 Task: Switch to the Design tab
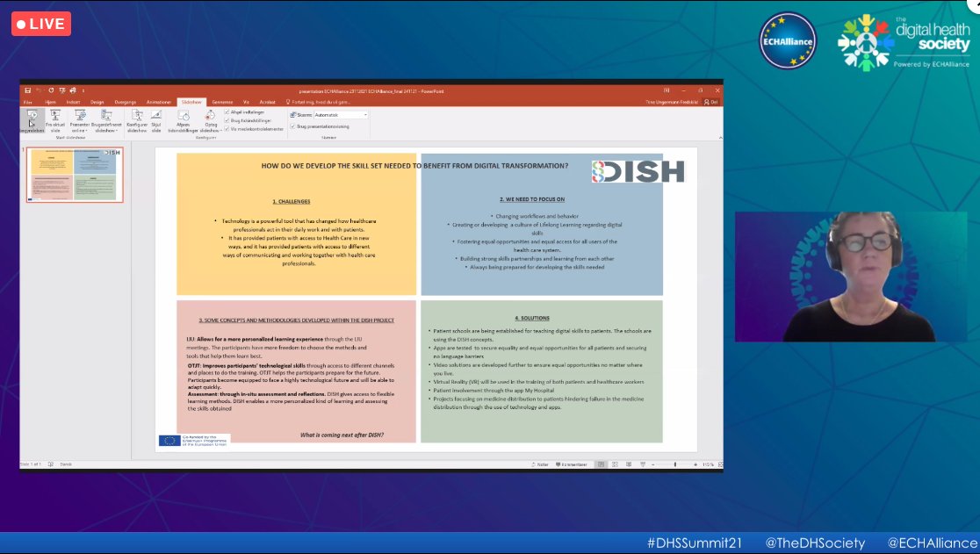point(97,102)
